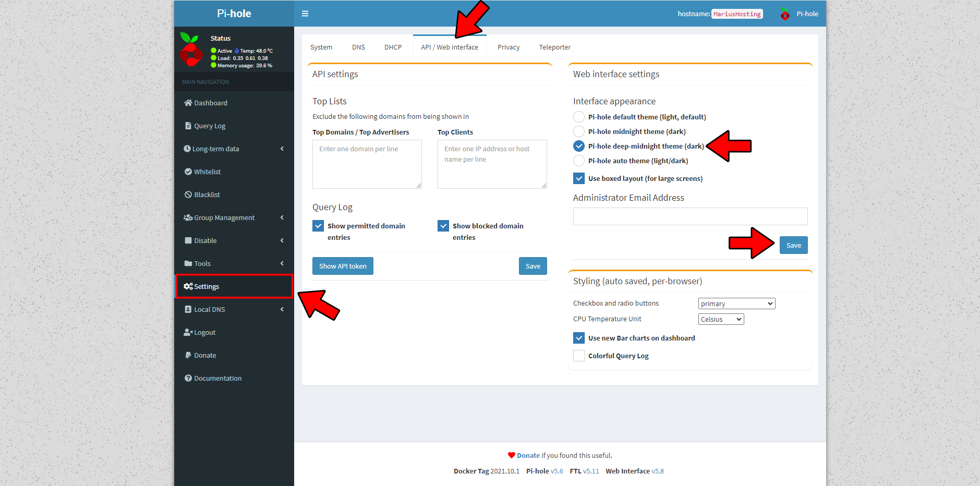Select Pi-hole midnight theme (dark) radio
The width and height of the screenshot is (980, 486).
579,131
